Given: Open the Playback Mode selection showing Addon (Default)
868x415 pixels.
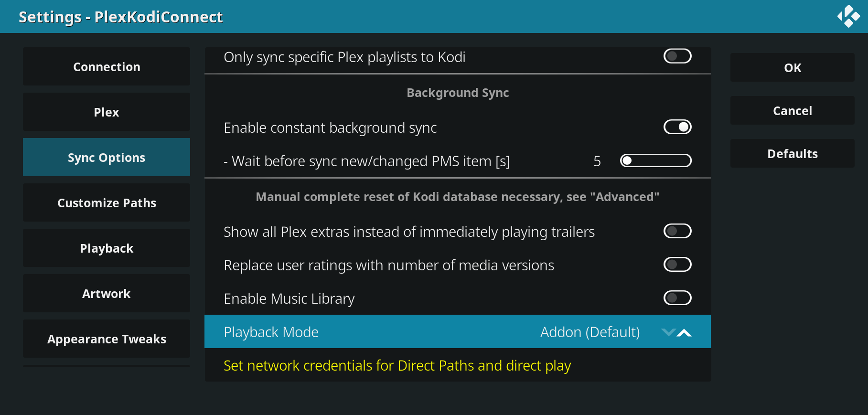Looking at the screenshot, I should click(x=590, y=332).
